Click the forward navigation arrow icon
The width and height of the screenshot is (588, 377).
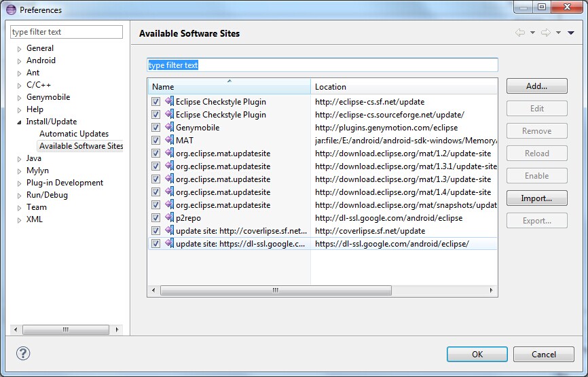[x=545, y=33]
